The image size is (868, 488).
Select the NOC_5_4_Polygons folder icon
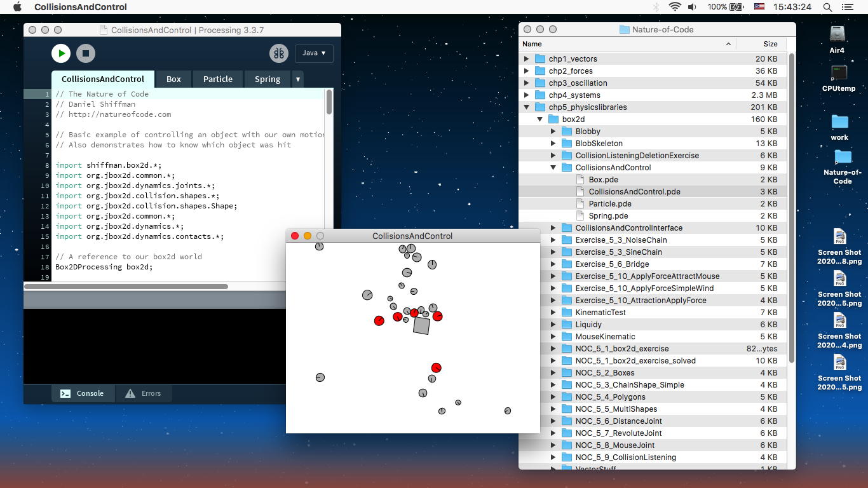(567, 397)
